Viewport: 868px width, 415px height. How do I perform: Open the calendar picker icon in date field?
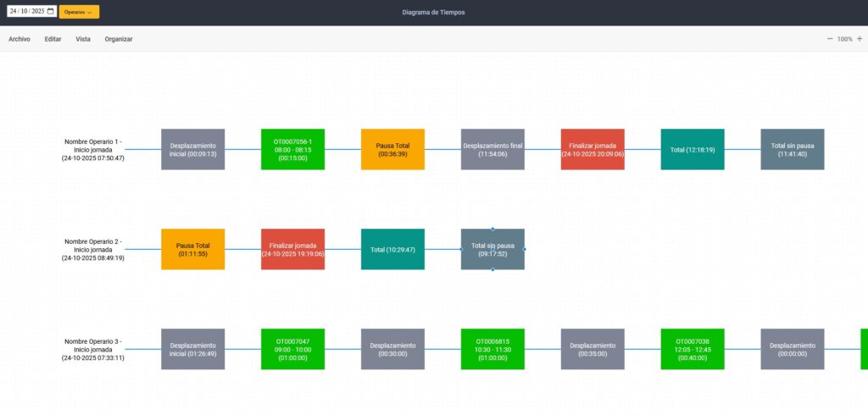(x=50, y=12)
